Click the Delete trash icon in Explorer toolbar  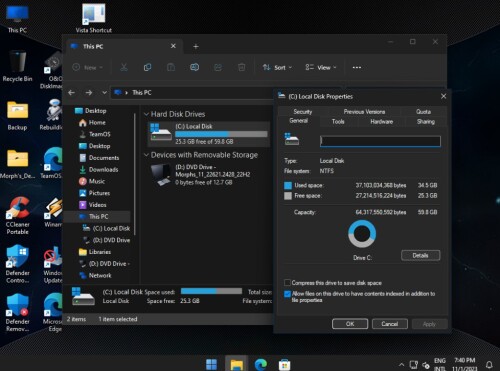pos(242,67)
